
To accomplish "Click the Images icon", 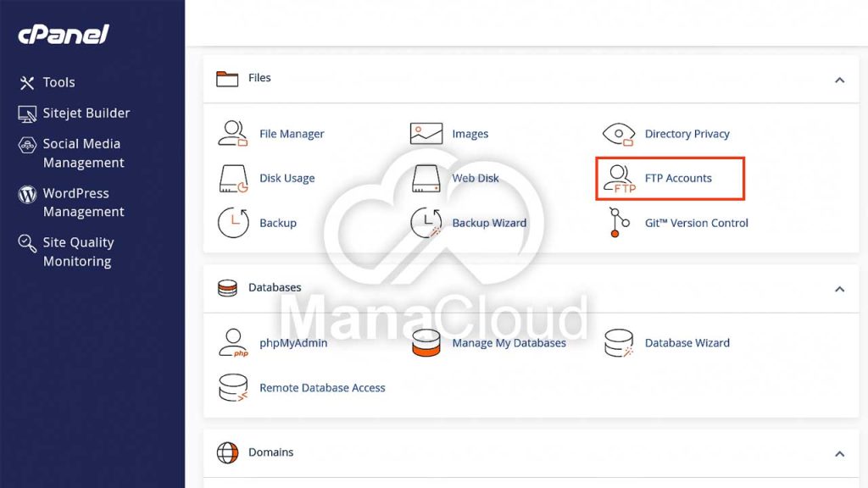I will 426,133.
